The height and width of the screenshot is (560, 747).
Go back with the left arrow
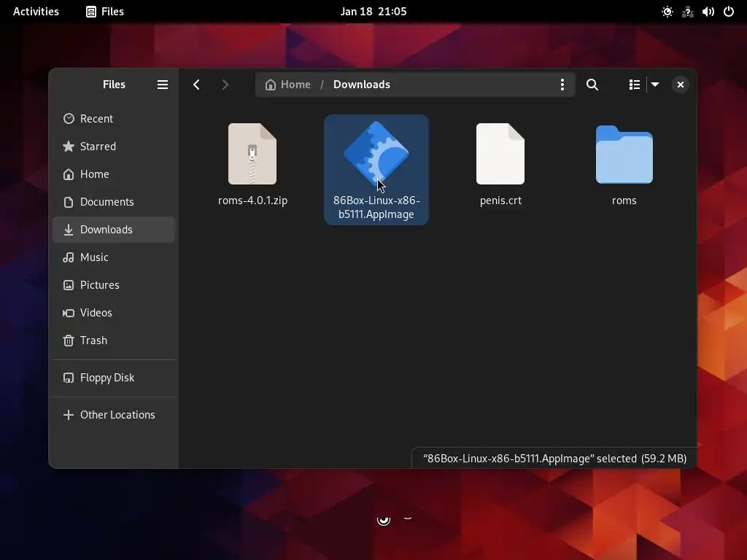[x=196, y=85]
